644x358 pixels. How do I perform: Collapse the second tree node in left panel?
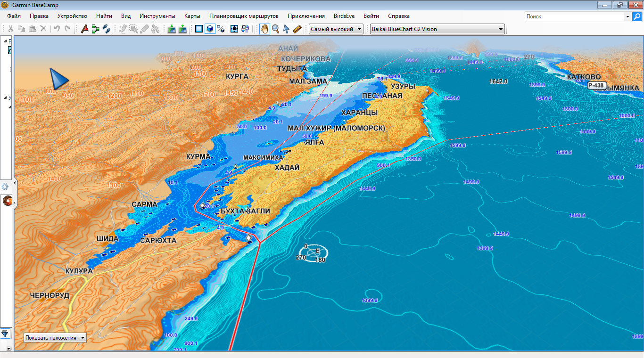(x=6, y=98)
